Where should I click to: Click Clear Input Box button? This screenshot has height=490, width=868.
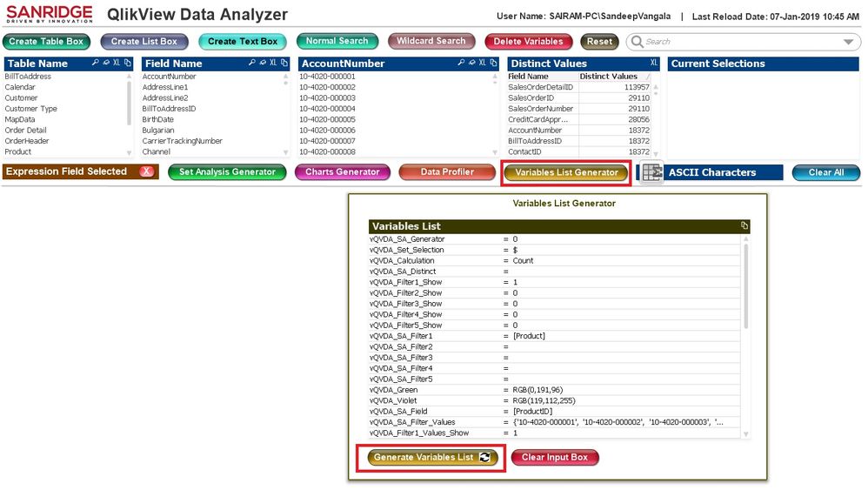pos(555,457)
